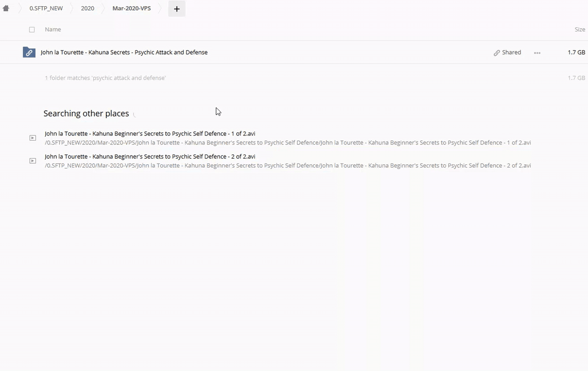
Task: Open Psychic Self Defence 1 of 2.avi
Action: pyautogui.click(x=150, y=133)
